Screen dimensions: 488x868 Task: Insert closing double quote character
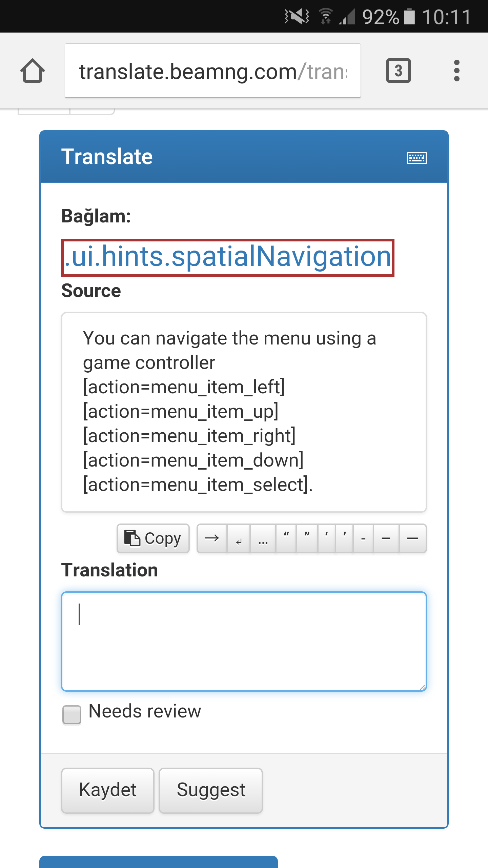tap(307, 538)
